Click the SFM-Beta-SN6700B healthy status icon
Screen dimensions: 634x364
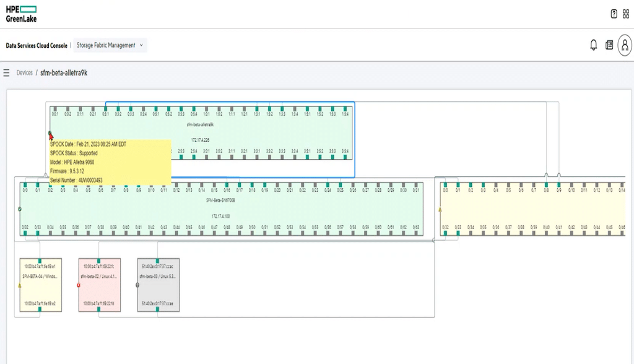pyautogui.click(x=20, y=209)
